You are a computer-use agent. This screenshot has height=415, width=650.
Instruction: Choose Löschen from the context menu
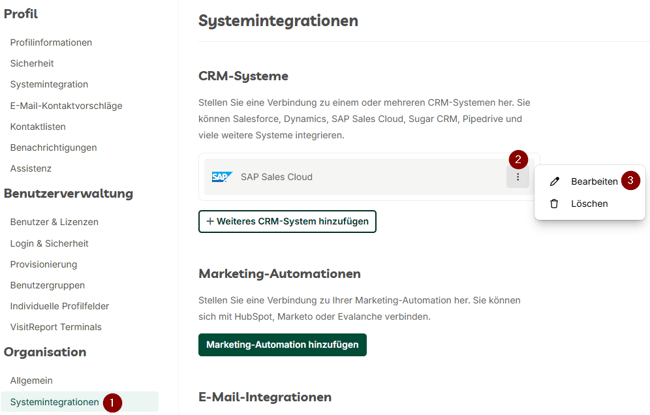tap(589, 204)
